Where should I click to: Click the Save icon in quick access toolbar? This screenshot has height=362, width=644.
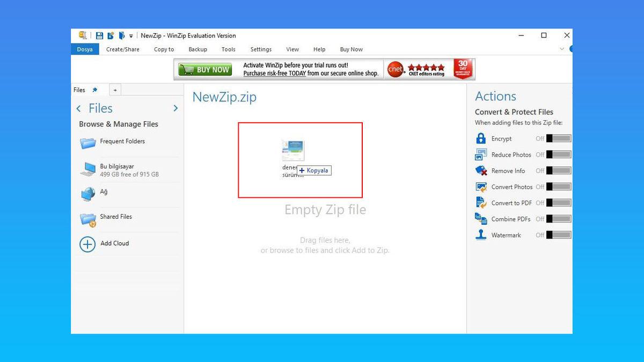(99, 35)
